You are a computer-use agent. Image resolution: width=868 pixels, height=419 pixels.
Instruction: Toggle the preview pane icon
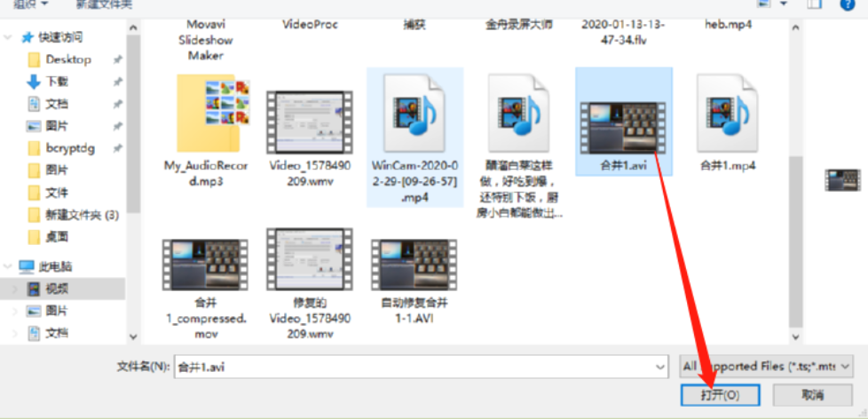pos(814,4)
